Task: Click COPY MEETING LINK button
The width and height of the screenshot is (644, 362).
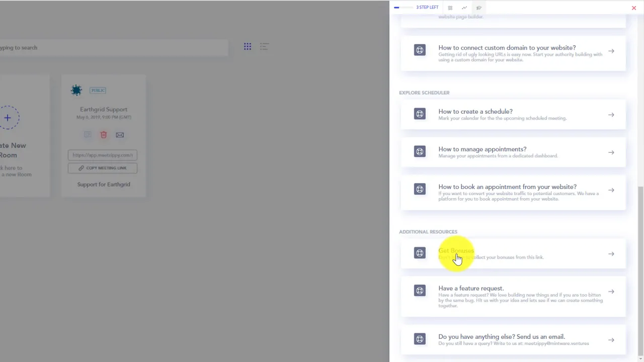Action: 103,168
